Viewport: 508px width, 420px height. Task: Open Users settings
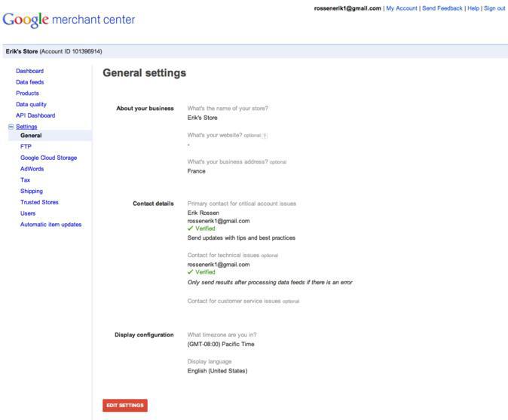pos(28,213)
